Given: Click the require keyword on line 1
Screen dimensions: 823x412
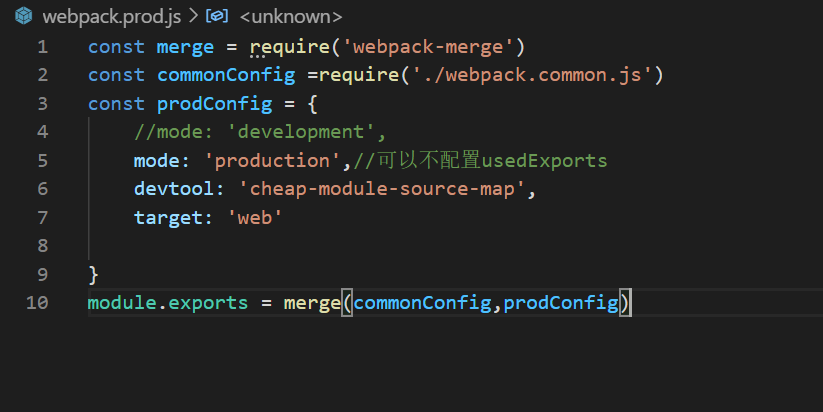Looking at the screenshot, I should pyautogui.click(x=290, y=47).
